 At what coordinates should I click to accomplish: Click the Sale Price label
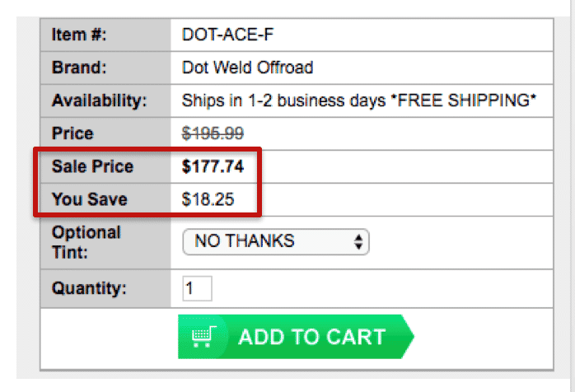tap(92, 166)
